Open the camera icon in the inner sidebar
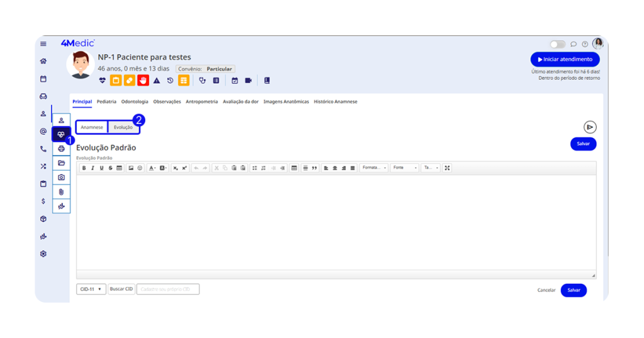Screen dimensions: 644x338 61,177
